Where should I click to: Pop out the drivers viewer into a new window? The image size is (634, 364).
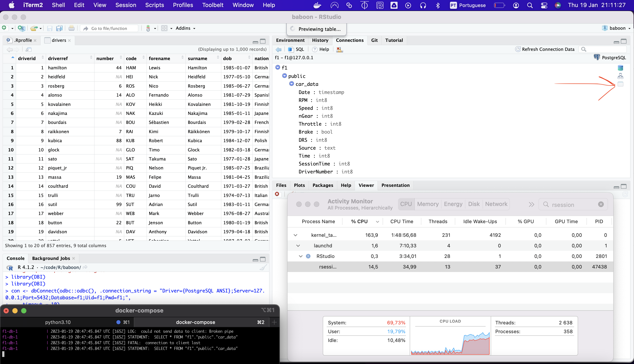29,50
